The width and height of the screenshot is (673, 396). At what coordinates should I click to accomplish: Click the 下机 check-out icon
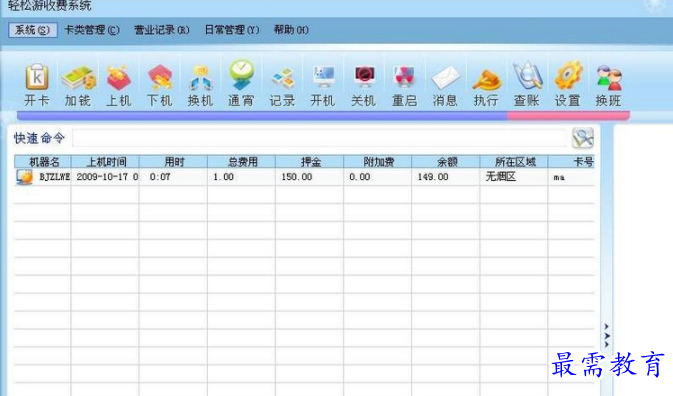point(160,78)
